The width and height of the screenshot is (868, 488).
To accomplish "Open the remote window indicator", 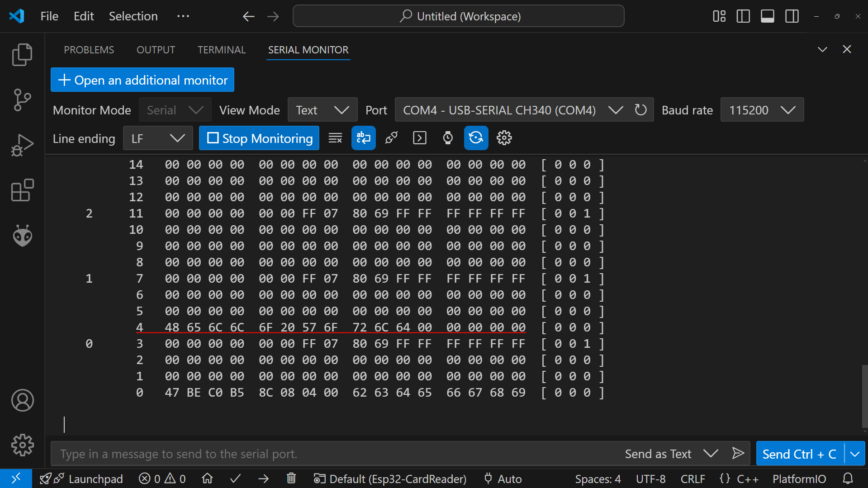I will 16,479.
